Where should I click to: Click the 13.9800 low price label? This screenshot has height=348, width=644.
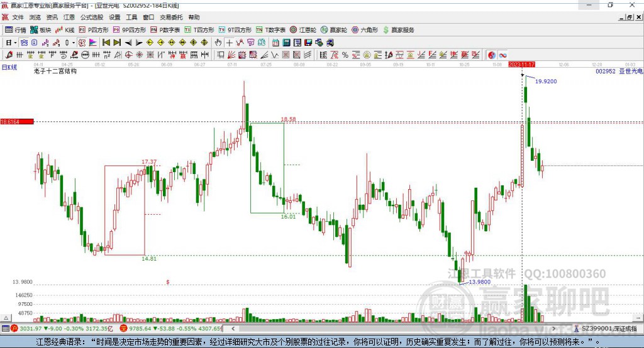[480, 282]
